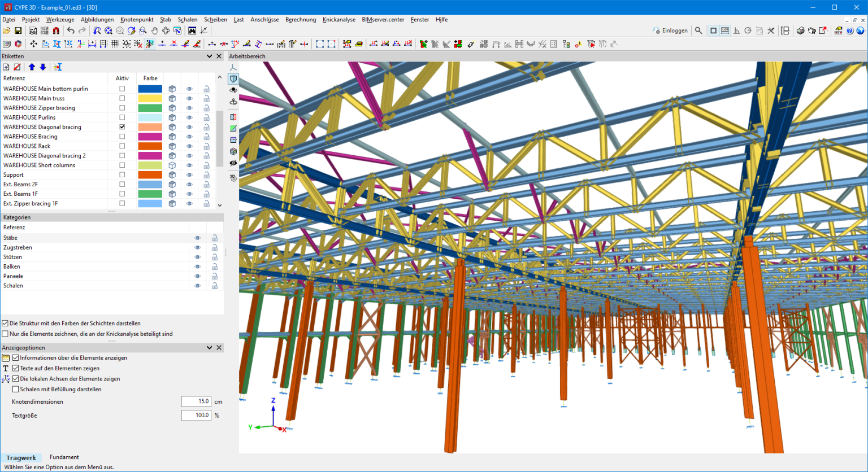This screenshot has height=472, width=868.
Task: Select the Stützen category row
Action: click(x=14, y=257)
